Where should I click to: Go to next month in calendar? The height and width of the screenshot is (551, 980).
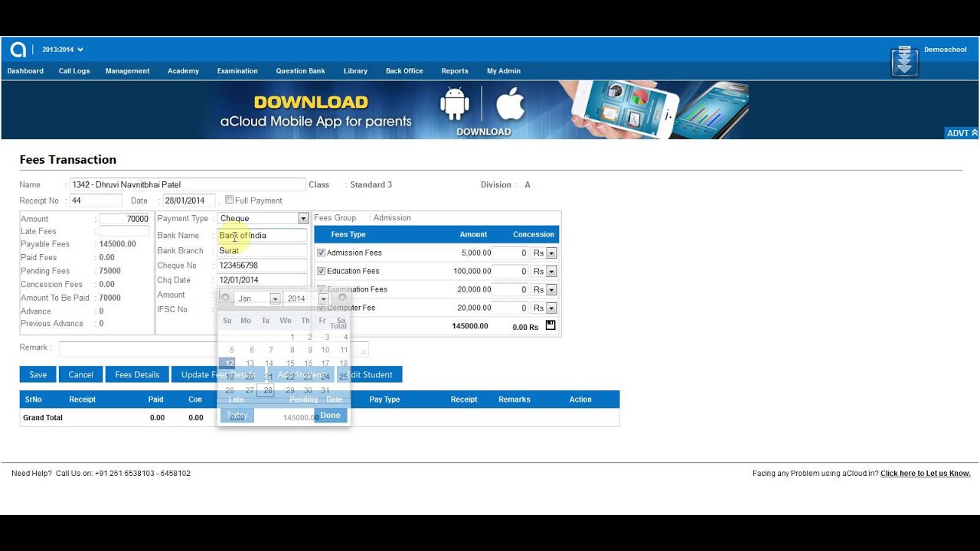pos(342,298)
